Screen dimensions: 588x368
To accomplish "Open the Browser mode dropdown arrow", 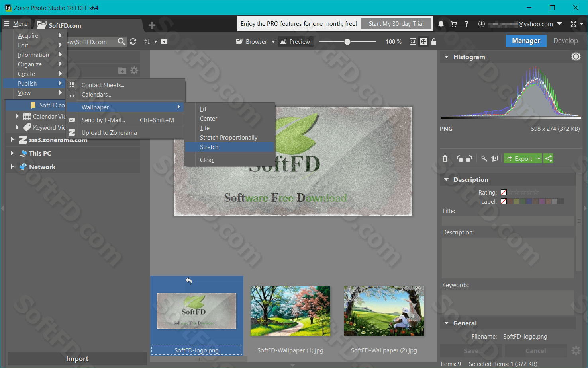I will (x=273, y=41).
